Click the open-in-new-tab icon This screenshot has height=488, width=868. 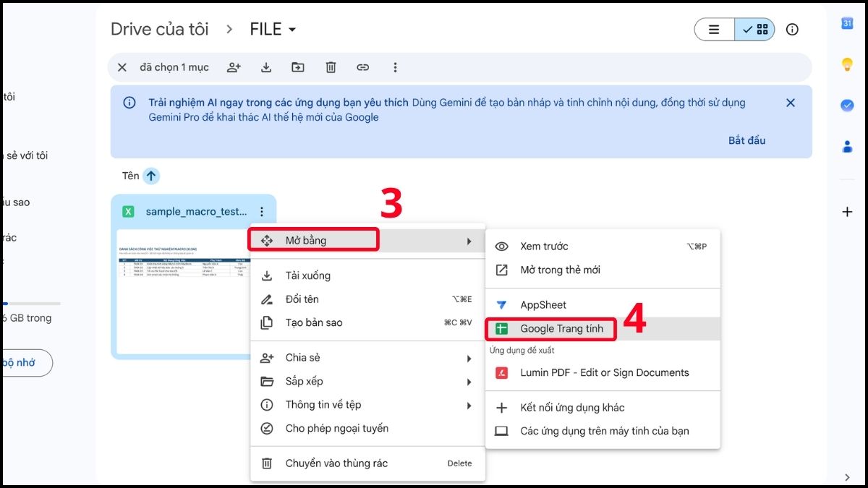501,270
